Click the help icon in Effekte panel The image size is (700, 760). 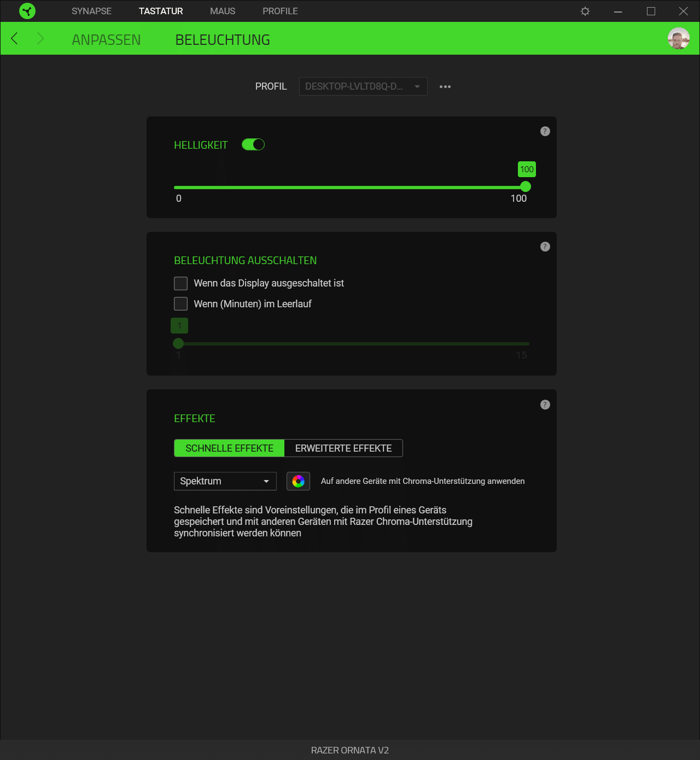click(x=545, y=405)
